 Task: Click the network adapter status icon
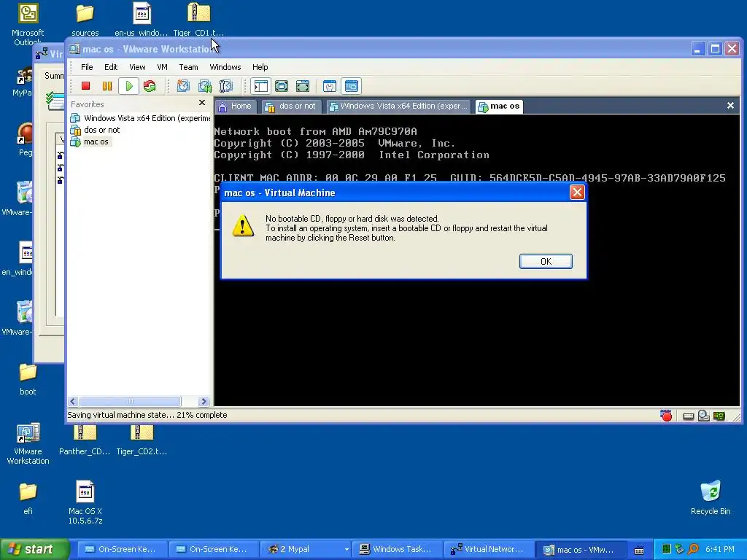coord(719,416)
